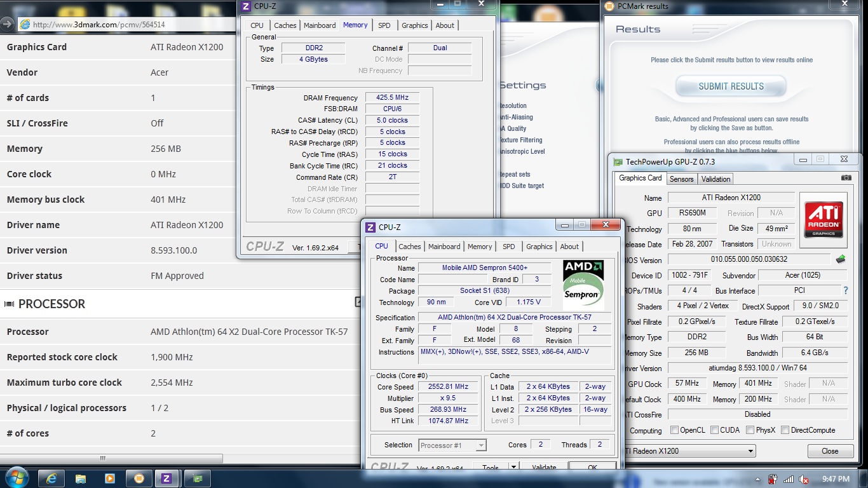
Task: Click the CPU-Z Memory window title bar icon
Action: pos(246,6)
